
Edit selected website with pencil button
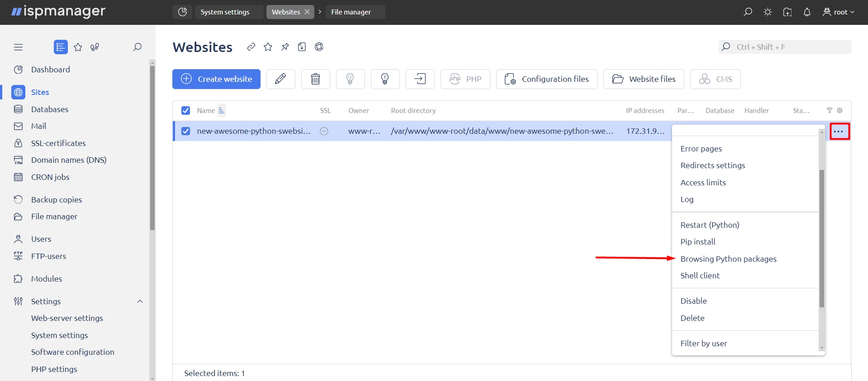[280, 79]
